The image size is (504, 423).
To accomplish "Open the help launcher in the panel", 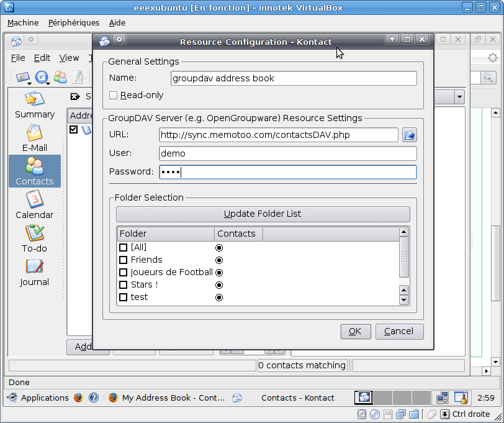I will pos(94,398).
